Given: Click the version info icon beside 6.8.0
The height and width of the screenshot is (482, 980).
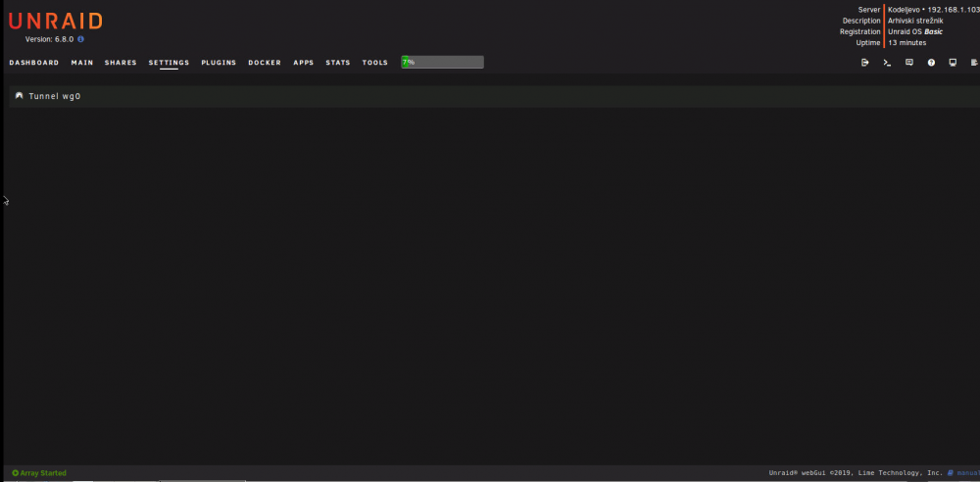Looking at the screenshot, I should tap(80, 39).
